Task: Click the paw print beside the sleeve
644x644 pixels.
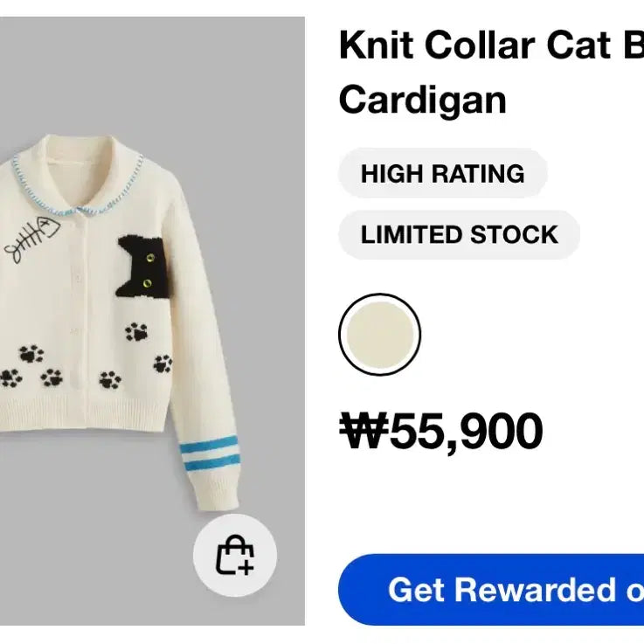Action: tap(163, 364)
